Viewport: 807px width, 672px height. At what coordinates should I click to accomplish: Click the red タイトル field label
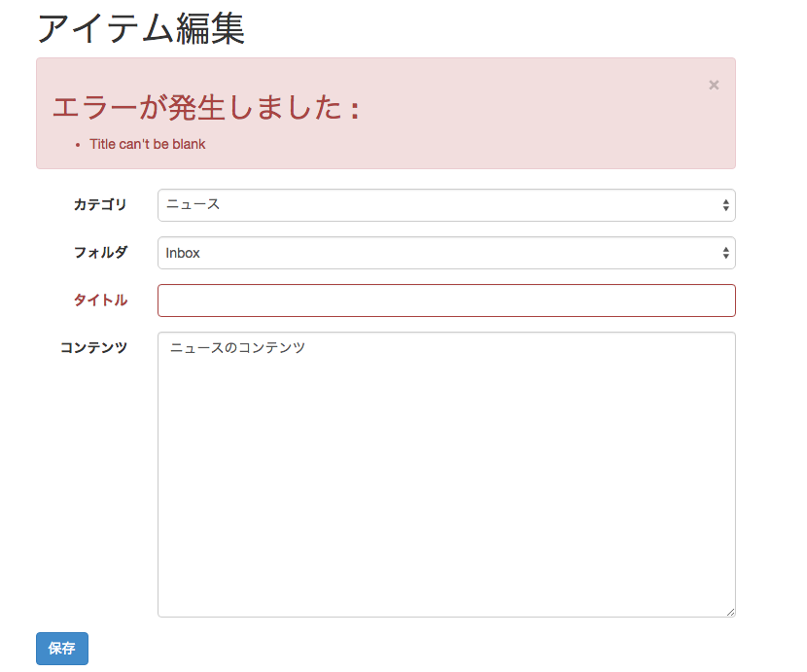[x=100, y=300]
